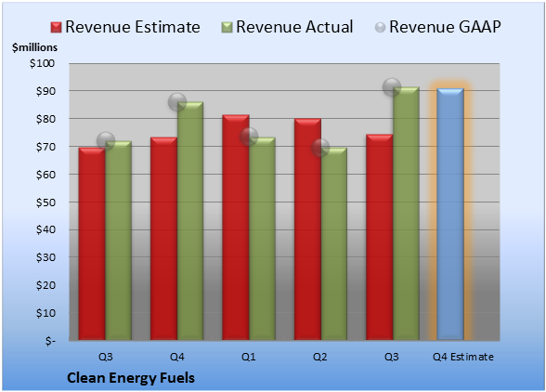
Task: Click the GAAP marker above the Q1 bars
Action: pyautogui.click(x=249, y=137)
